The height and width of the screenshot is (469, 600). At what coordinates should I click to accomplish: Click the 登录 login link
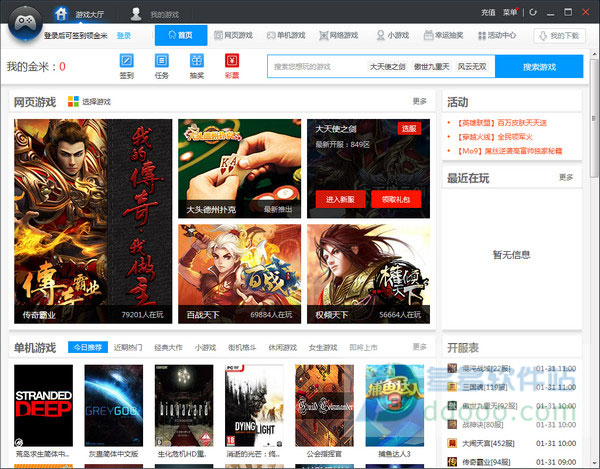[x=124, y=36]
